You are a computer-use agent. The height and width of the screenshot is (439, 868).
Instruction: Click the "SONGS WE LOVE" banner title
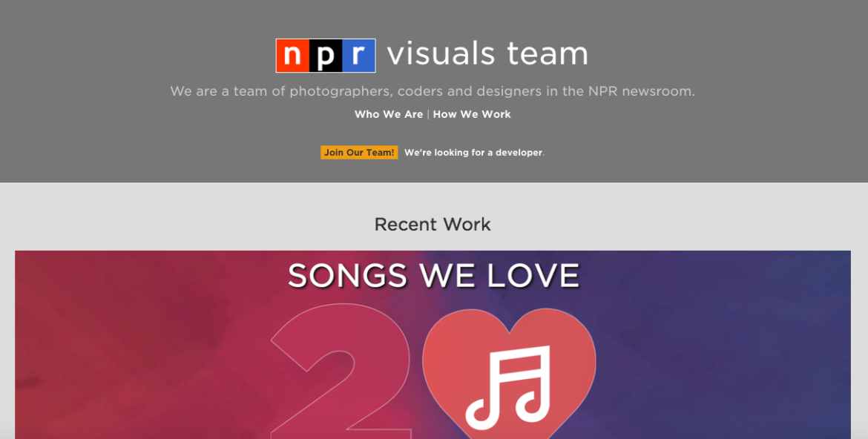pos(433,276)
